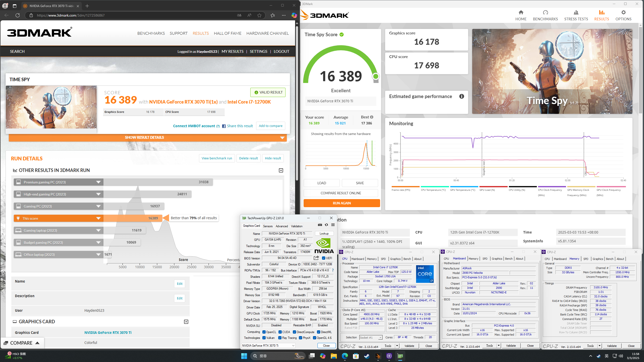Open STRESS TESTS icon in 3DMark app

tap(576, 12)
